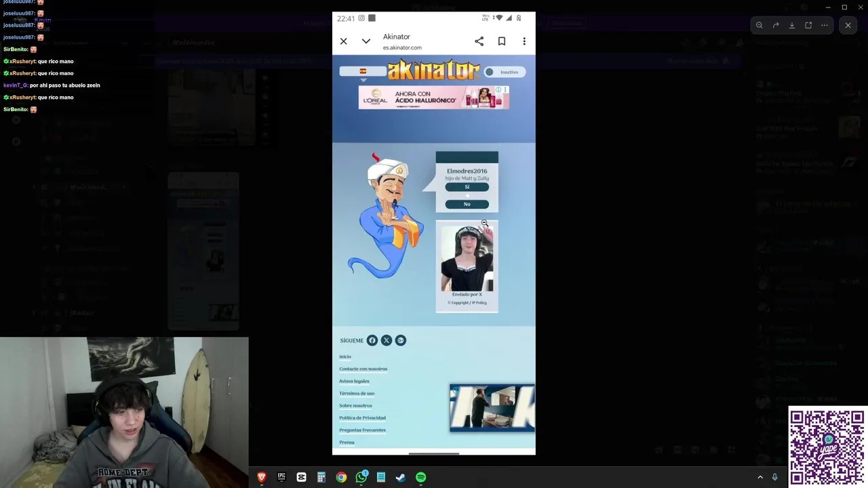
Task: Download the image from the viewer toolbar
Action: click(792, 26)
